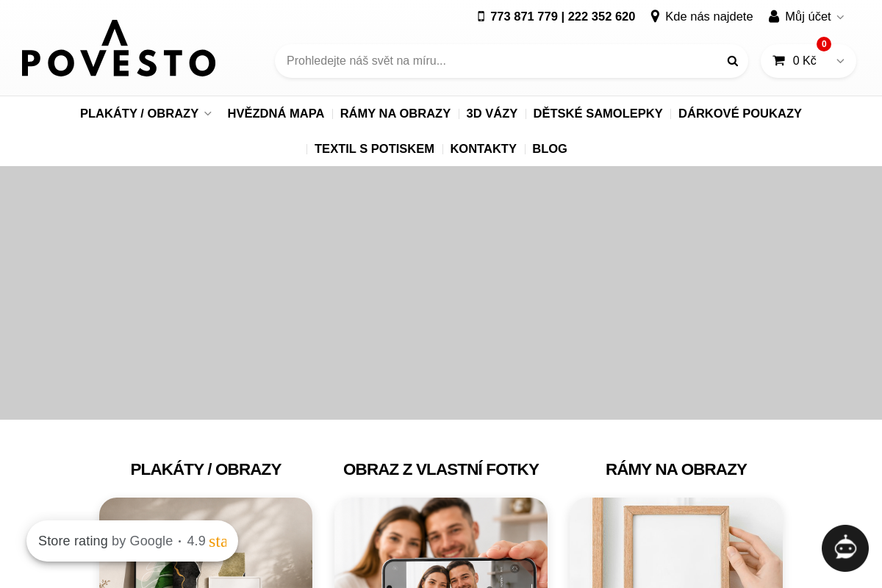Image resolution: width=882 pixels, height=588 pixels.
Task: Open the Kontakty menu item
Action: (x=483, y=149)
